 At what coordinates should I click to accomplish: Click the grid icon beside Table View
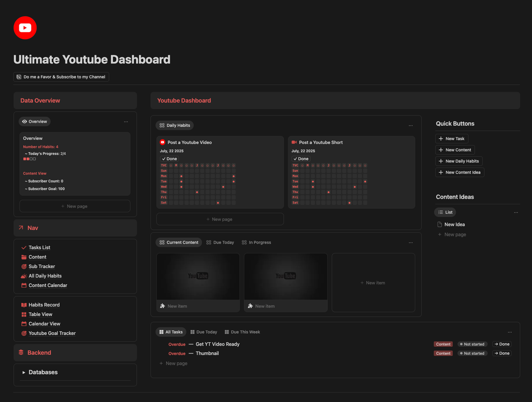pos(24,314)
